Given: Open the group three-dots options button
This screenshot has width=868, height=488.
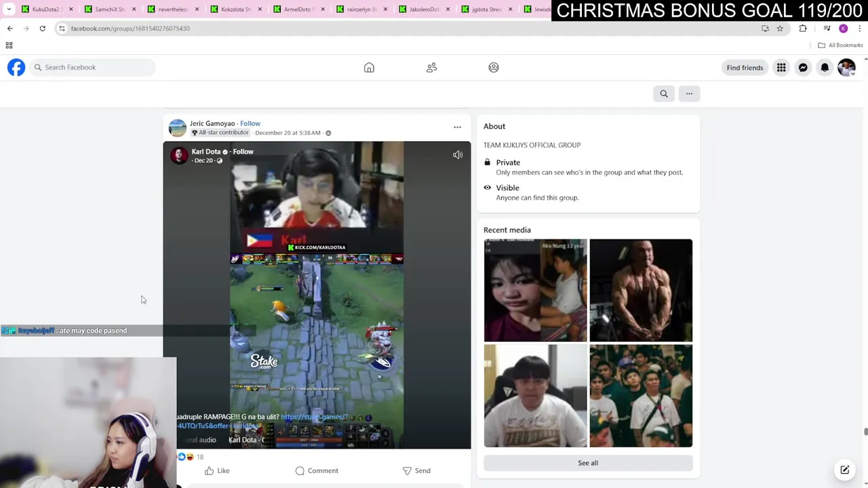Looking at the screenshot, I should 689,94.
